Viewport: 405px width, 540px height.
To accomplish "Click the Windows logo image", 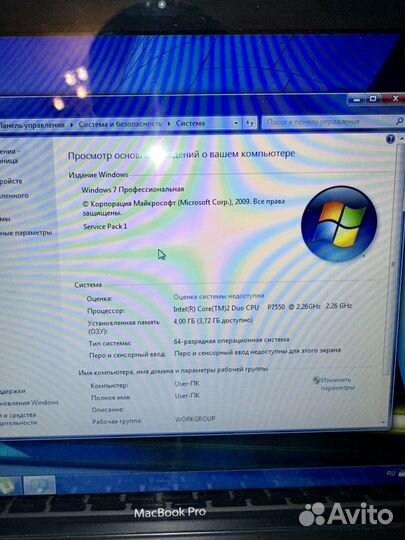I will [339, 224].
